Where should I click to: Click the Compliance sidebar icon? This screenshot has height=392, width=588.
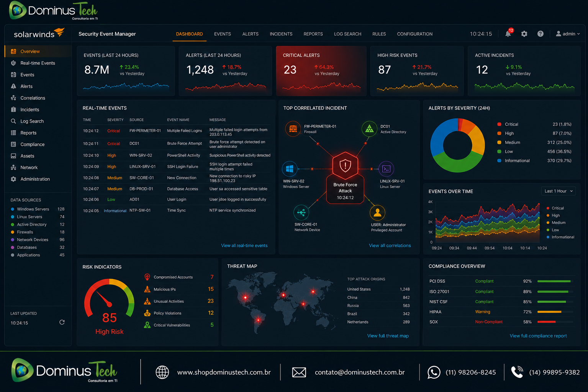13,144
